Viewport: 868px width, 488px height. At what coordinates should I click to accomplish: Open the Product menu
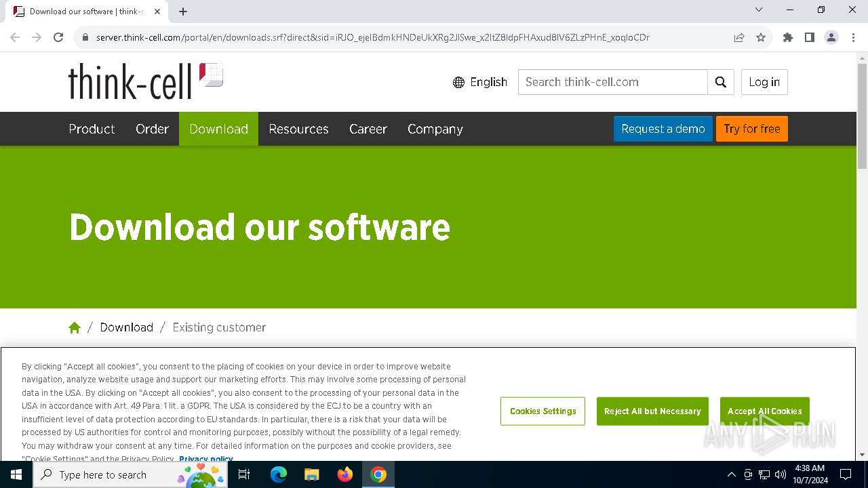[92, 129]
